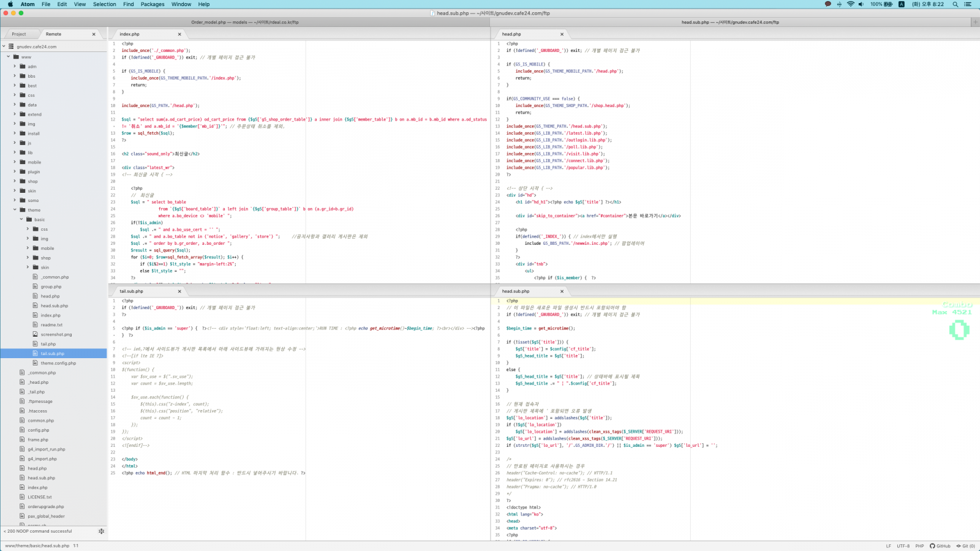This screenshot has width=980, height=551.
Task: Change the PHP grammar in status bar
Action: [919, 546]
